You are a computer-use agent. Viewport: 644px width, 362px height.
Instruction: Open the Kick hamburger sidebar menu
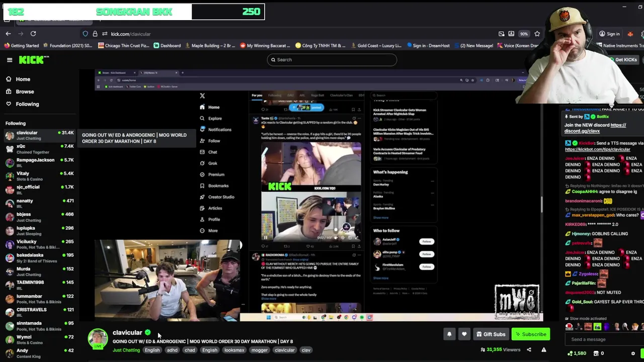tap(10, 60)
